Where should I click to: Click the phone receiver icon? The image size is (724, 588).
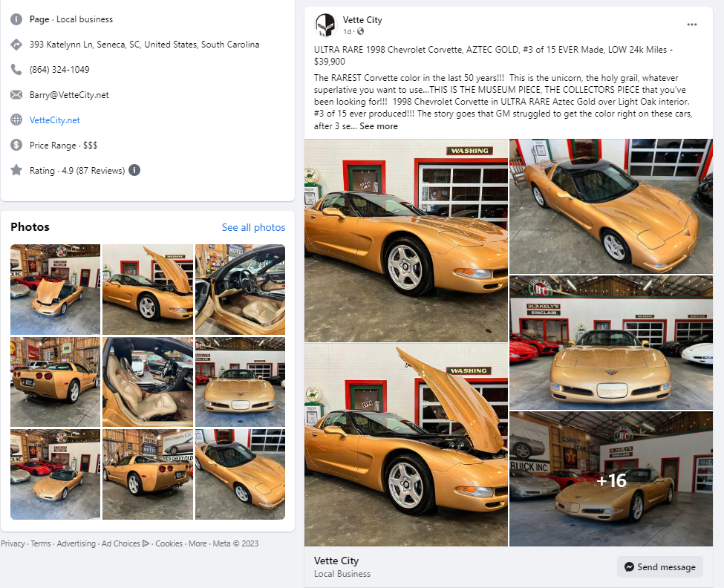[x=16, y=70]
